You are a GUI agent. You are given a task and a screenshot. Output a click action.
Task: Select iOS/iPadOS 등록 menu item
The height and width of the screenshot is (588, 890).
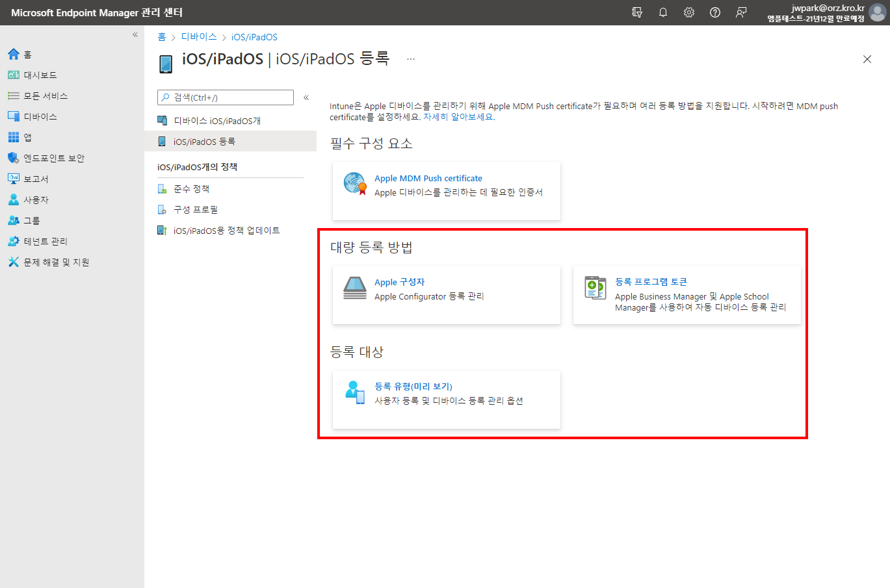tap(230, 142)
